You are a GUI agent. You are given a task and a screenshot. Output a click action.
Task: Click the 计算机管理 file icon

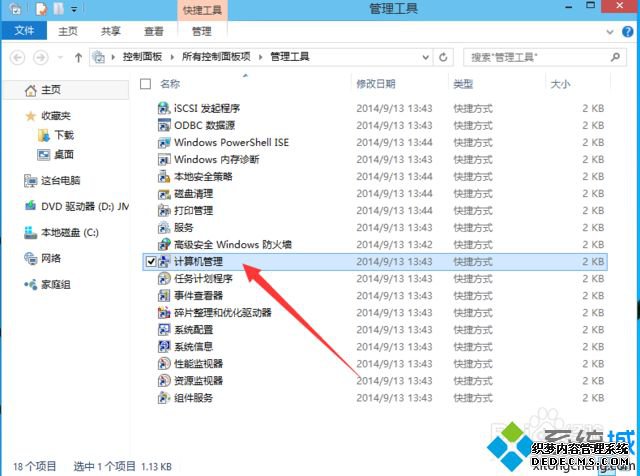tap(164, 261)
